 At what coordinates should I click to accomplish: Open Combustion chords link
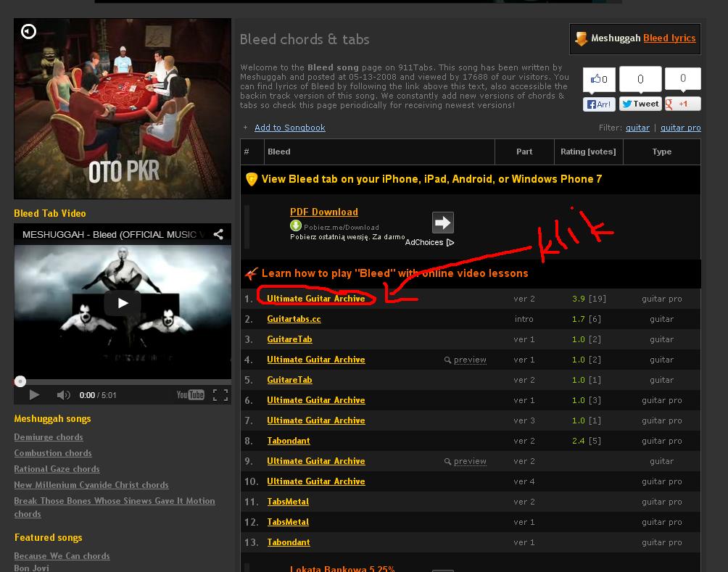(53, 452)
